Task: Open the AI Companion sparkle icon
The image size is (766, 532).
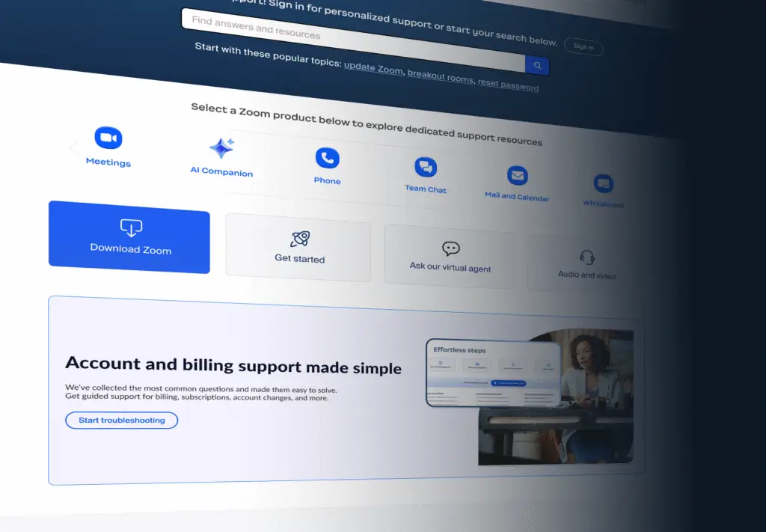Action: click(221, 148)
